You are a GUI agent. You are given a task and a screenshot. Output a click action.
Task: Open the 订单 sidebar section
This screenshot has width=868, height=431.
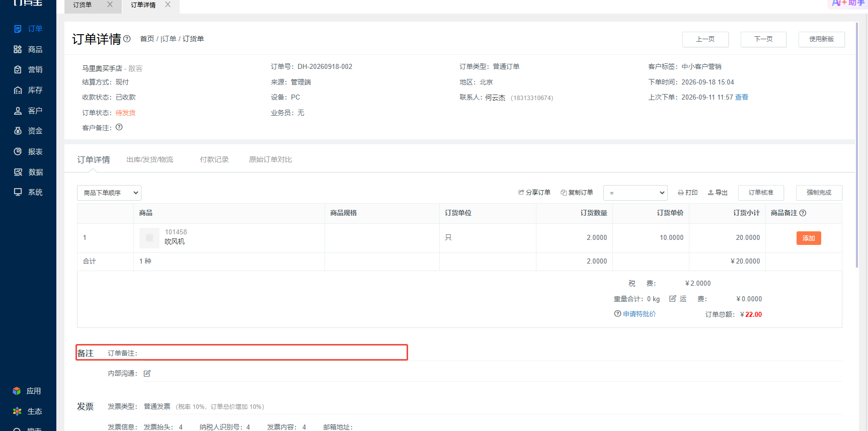coord(28,29)
